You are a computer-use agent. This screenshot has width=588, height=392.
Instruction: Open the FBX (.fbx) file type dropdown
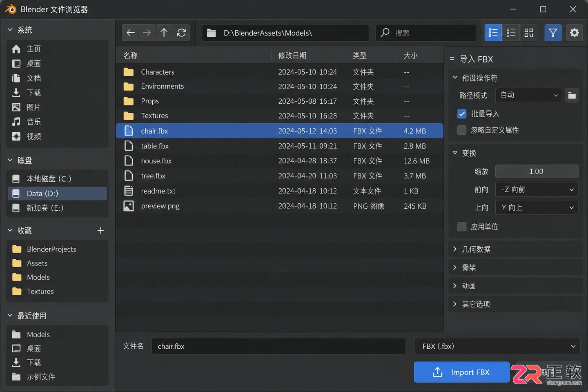[x=497, y=346]
